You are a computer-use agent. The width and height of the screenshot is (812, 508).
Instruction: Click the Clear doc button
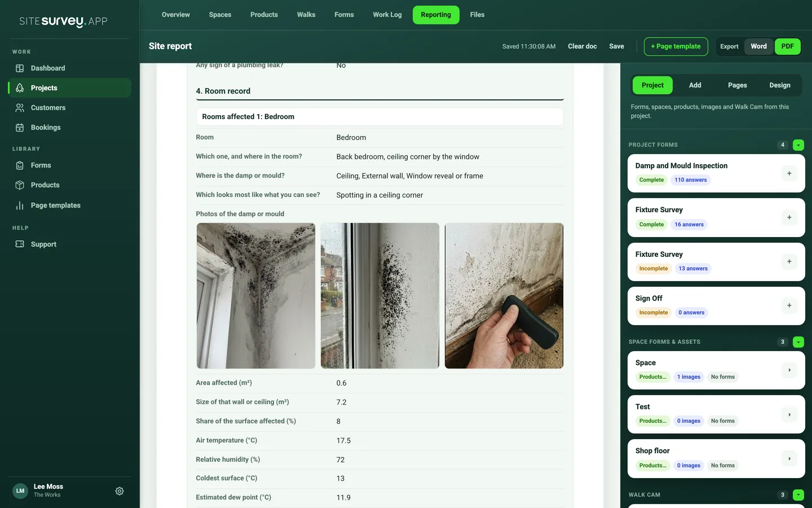pyautogui.click(x=582, y=46)
